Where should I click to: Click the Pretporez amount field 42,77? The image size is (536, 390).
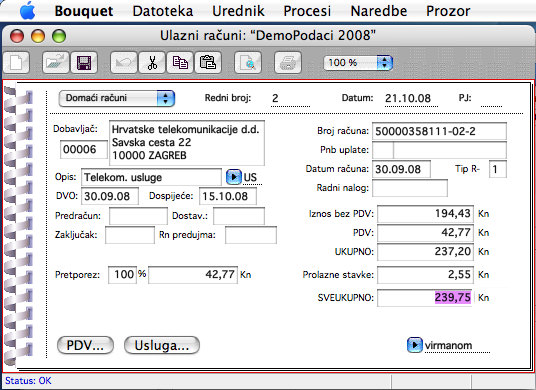193,275
